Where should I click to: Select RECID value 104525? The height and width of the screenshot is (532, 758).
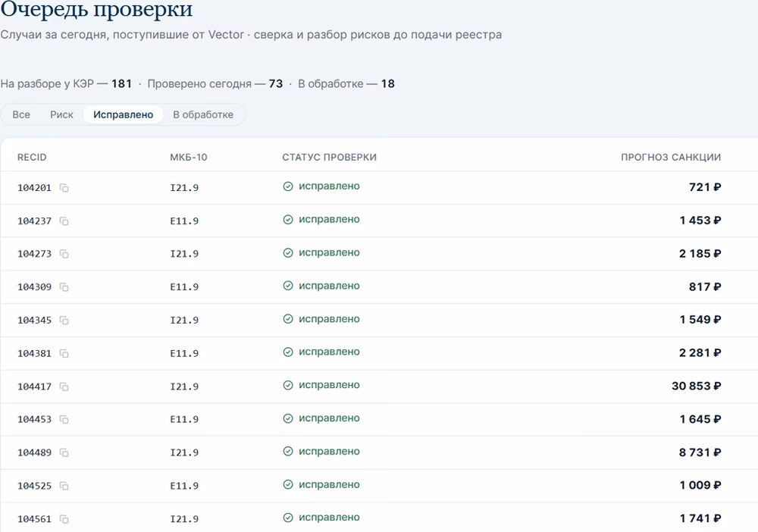(34, 486)
